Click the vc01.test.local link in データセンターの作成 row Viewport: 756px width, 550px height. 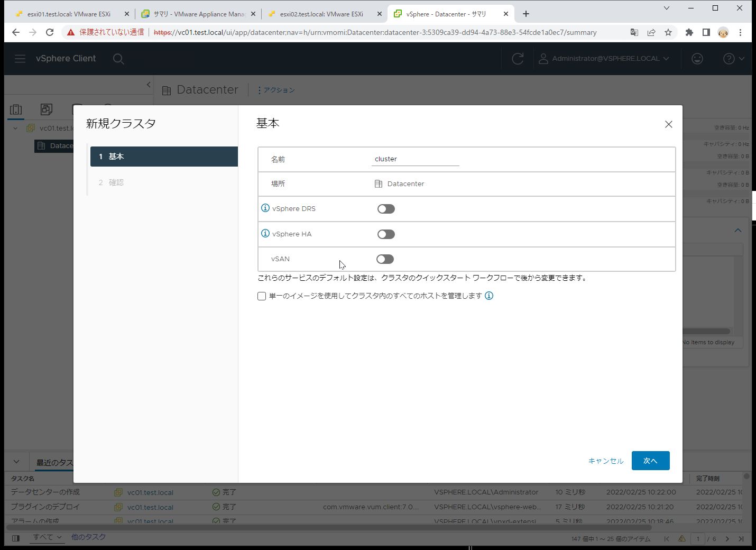[x=150, y=492]
